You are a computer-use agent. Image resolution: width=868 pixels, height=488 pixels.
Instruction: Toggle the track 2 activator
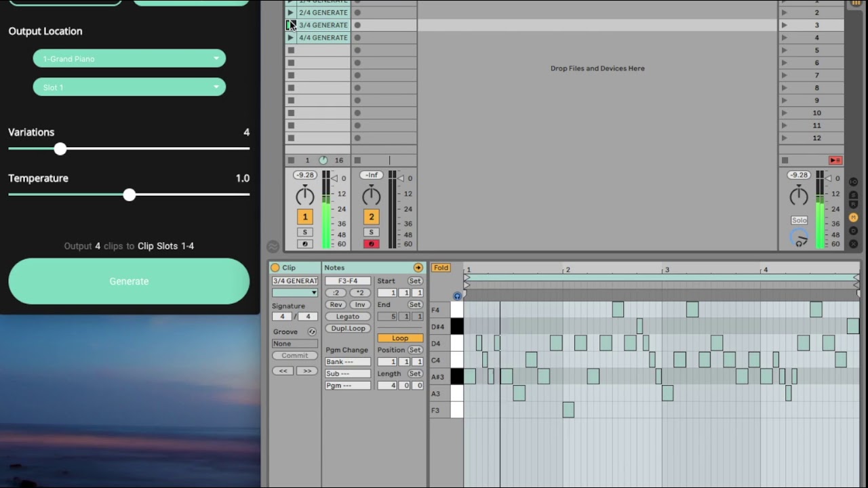(x=371, y=217)
